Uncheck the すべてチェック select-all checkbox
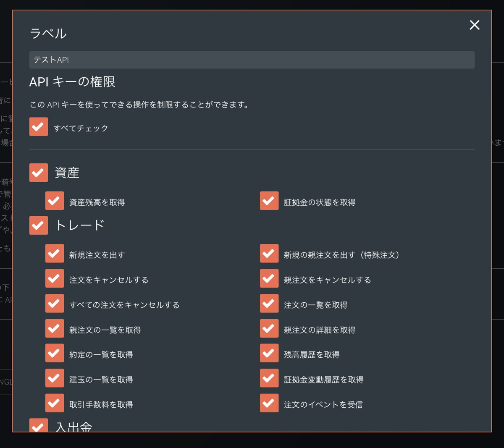The width and height of the screenshot is (504, 448). (x=38, y=126)
